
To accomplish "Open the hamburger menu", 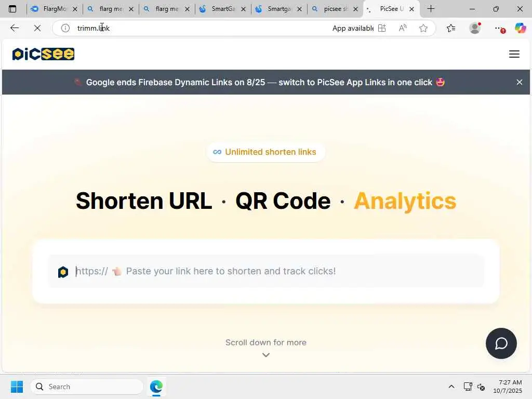I will (x=514, y=54).
